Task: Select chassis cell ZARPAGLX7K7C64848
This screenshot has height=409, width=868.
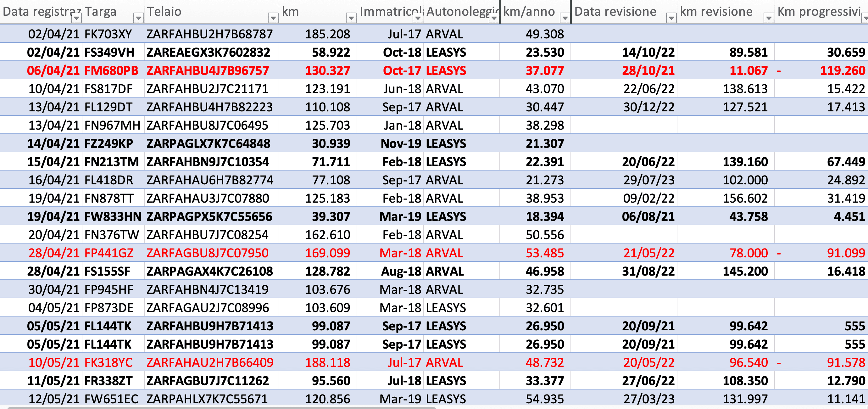Action: pos(208,144)
